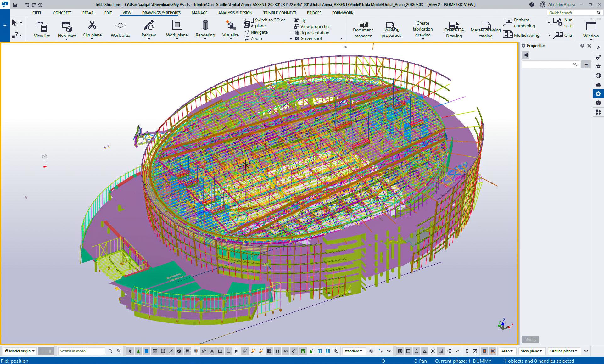Click the Redraw icon
604x364 pixels.
[x=148, y=25]
